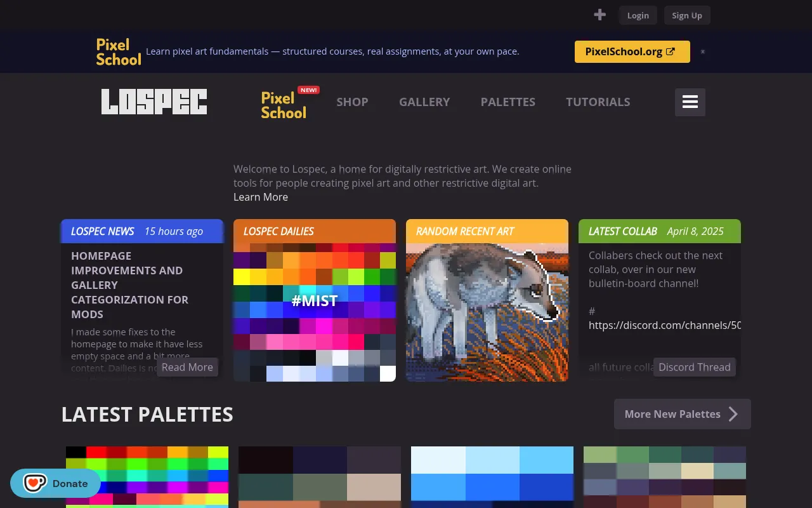Click Read More on Lospec News

[x=187, y=367]
